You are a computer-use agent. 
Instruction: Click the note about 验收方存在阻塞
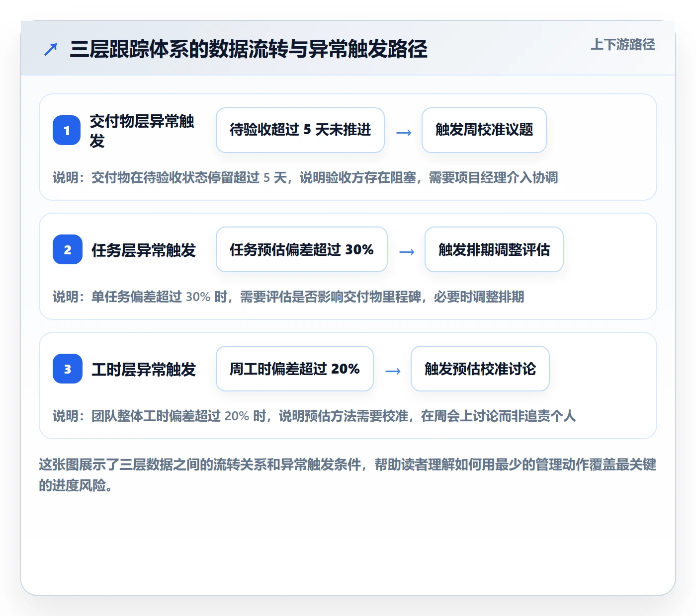coord(305,177)
